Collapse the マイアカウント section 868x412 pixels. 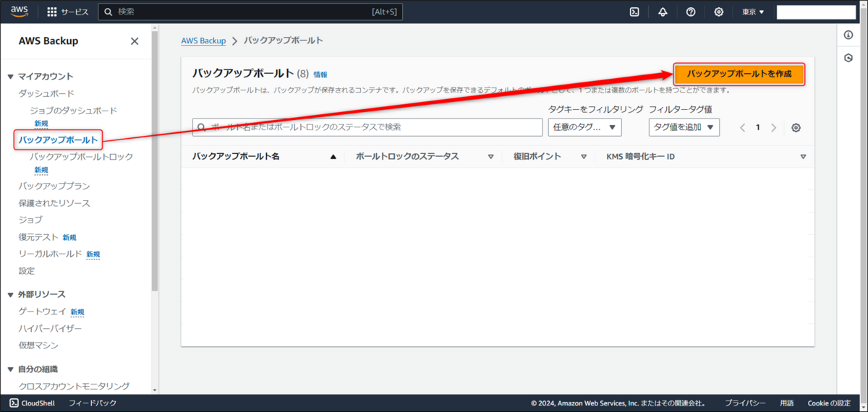click(x=11, y=77)
